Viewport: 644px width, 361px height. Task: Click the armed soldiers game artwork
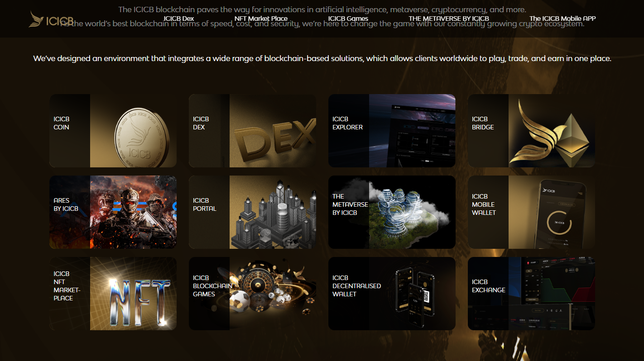point(133,212)
